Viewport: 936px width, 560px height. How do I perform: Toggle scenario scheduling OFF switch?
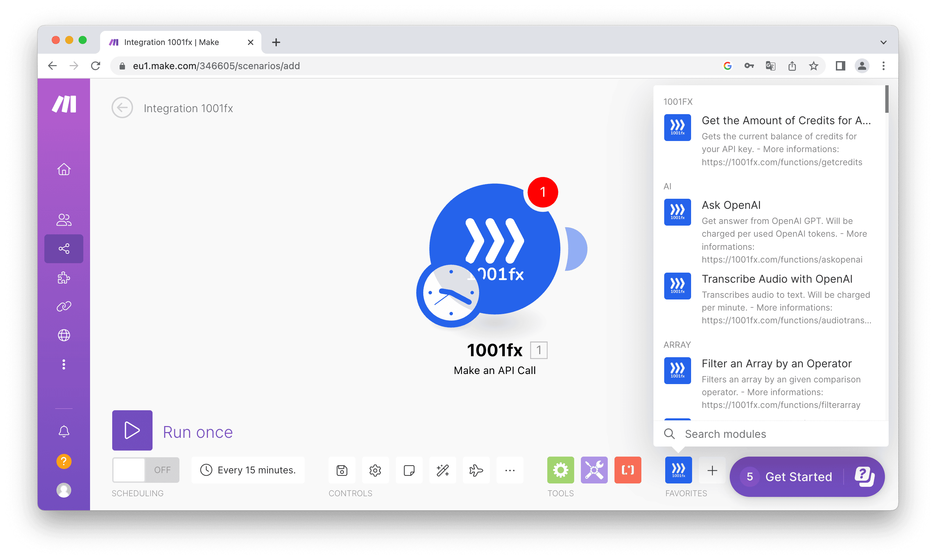coord(146,470)
